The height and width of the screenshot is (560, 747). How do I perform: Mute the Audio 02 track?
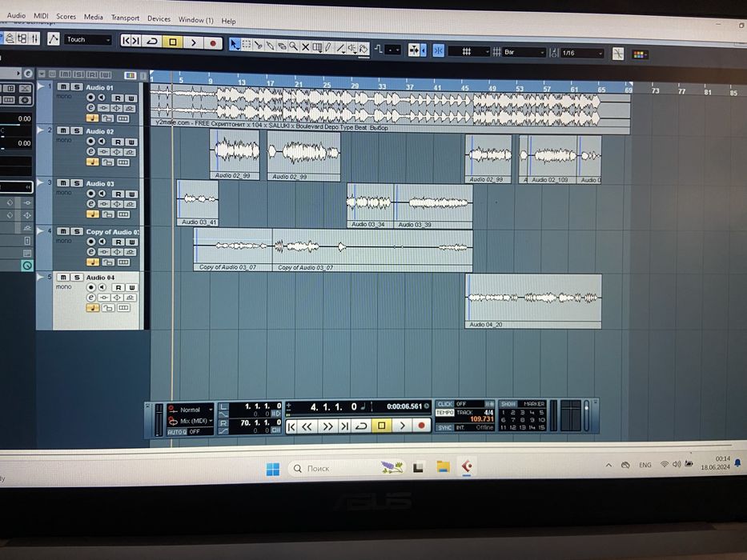[64, 130]
